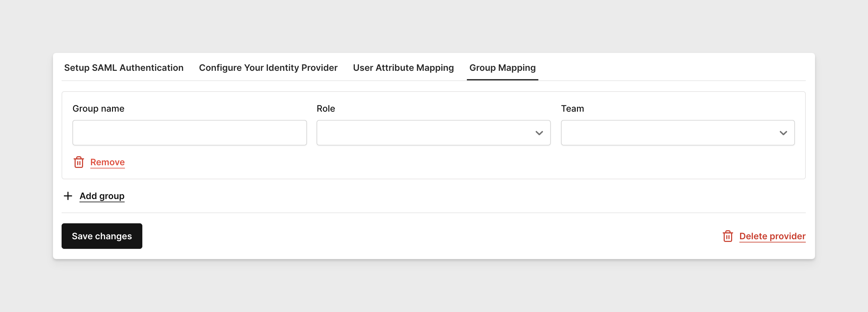Click the Remove link

click(107, 162)
